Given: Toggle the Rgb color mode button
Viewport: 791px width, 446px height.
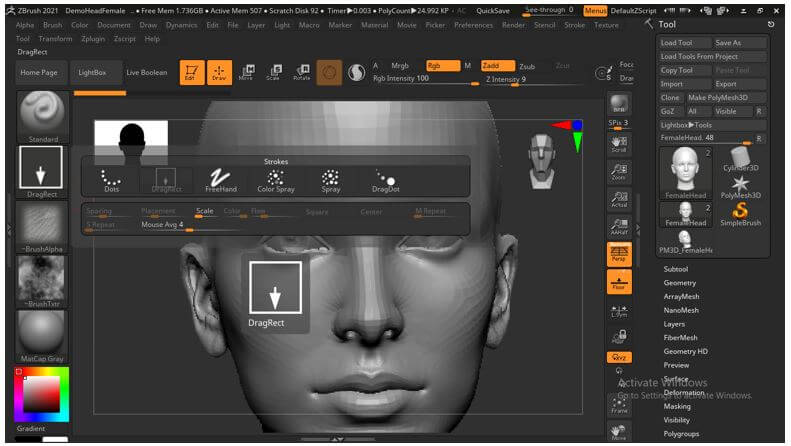Looking at the screenshot, I should (x=443, y=66).
